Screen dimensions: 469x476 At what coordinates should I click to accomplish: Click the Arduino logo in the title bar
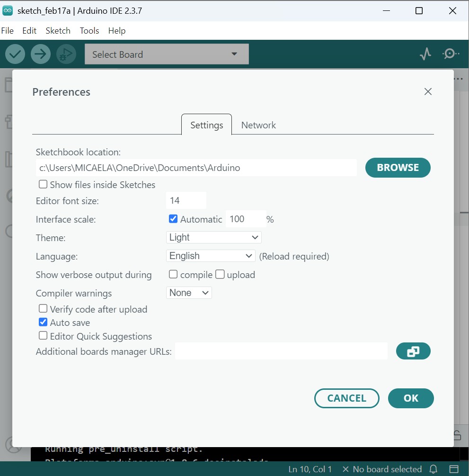[8, 10]
